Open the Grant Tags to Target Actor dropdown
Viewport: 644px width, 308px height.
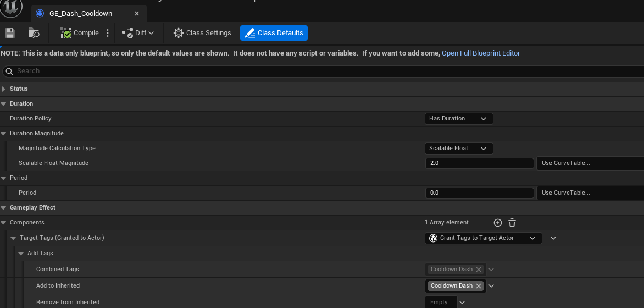point(484,238)
